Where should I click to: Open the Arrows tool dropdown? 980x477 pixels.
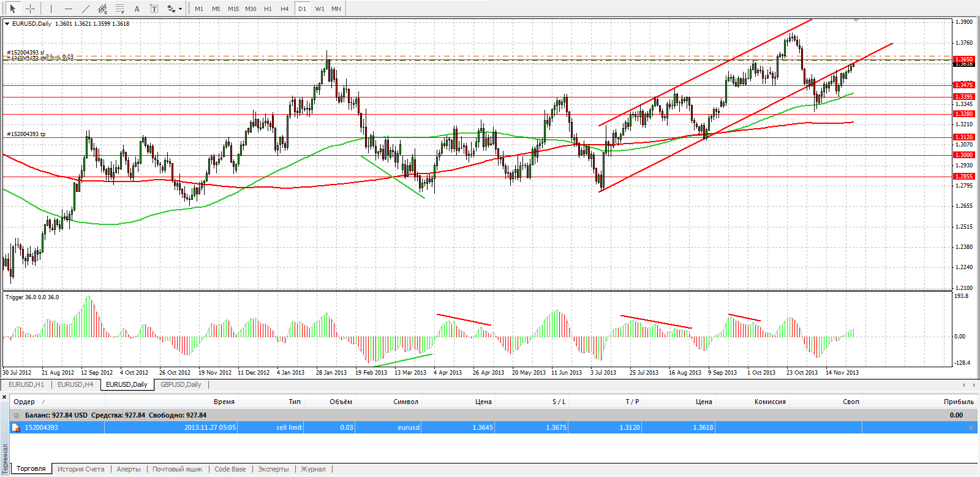point(180,9)
